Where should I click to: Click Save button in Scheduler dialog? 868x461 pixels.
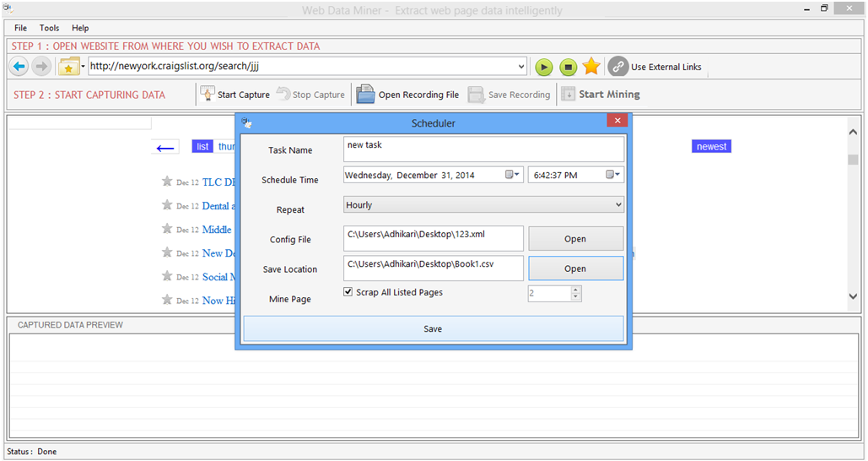point(433,328)
